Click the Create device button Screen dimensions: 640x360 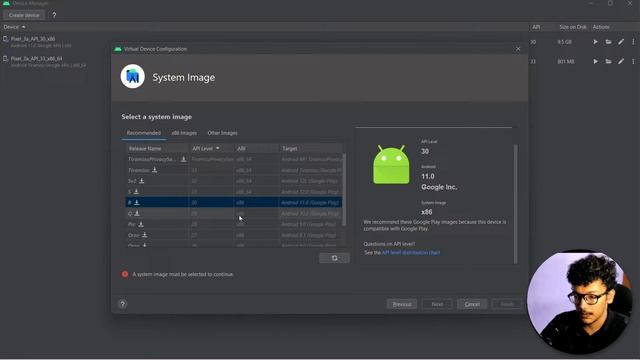[24, 15]
